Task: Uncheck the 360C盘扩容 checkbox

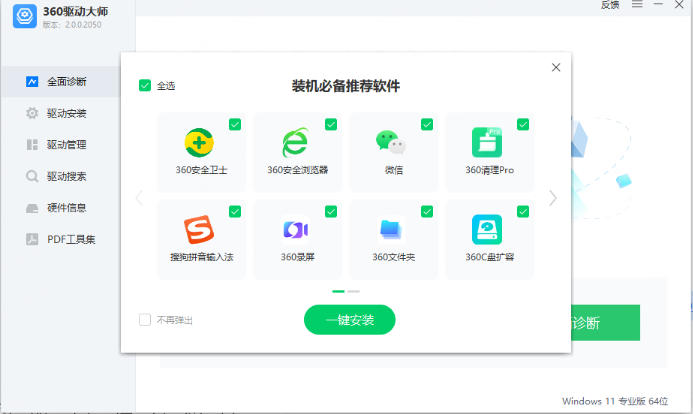Action: coord(523,212)
